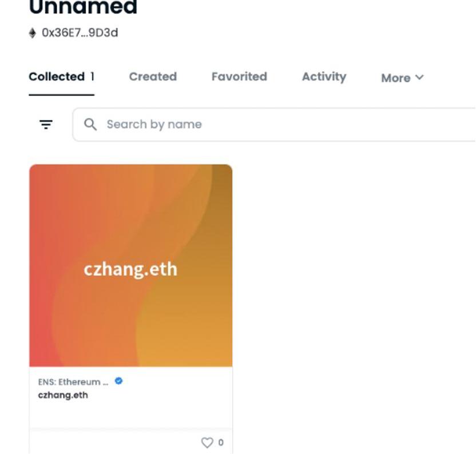Click the Ethereum diamond icon beside the address
Viewport: 476px width, 454px height.
[33, 33]
